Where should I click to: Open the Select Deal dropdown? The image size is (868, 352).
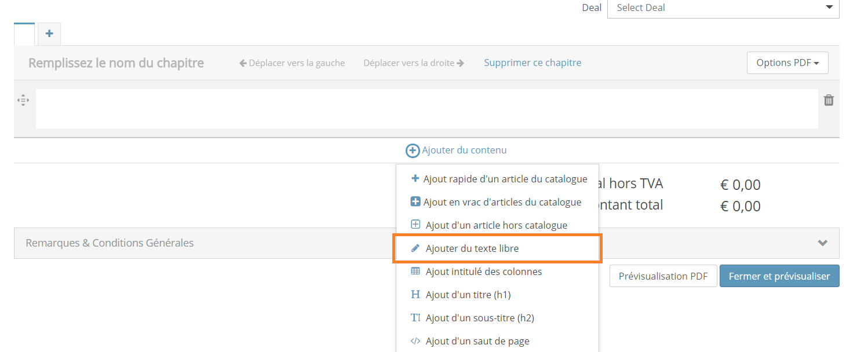[723, 8]
